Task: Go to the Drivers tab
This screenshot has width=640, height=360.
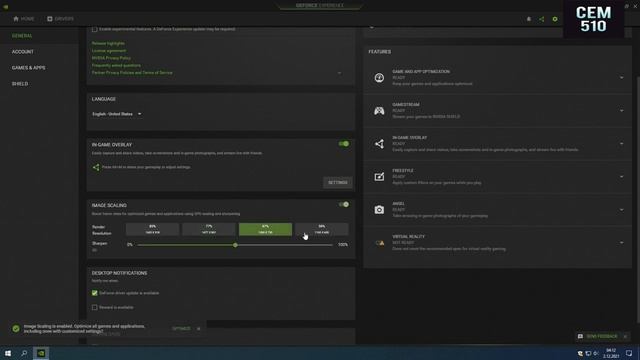Action: point(60,19)
